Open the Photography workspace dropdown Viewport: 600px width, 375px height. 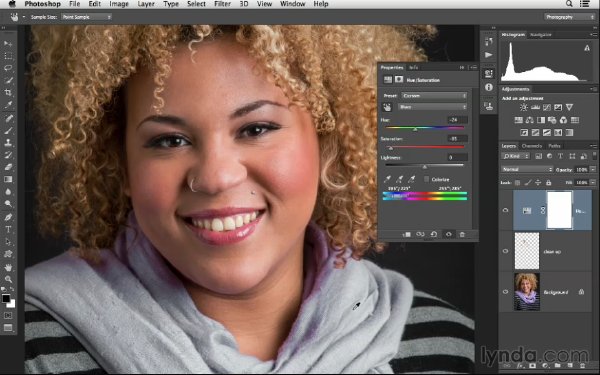570,17
